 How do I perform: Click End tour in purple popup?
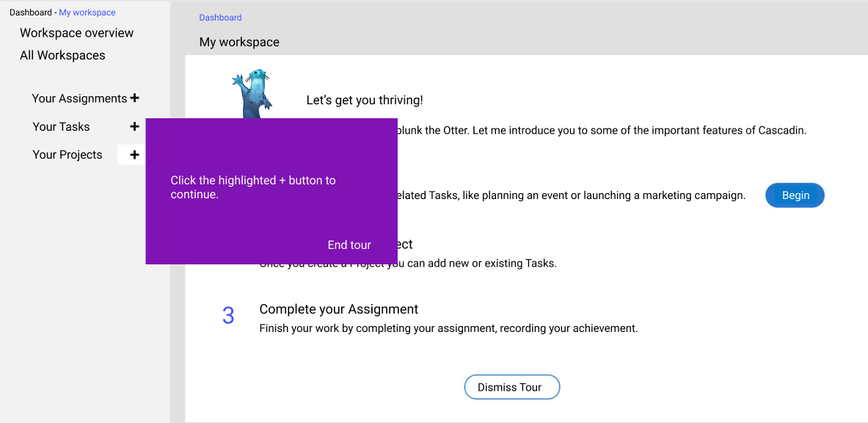(349, 245)
